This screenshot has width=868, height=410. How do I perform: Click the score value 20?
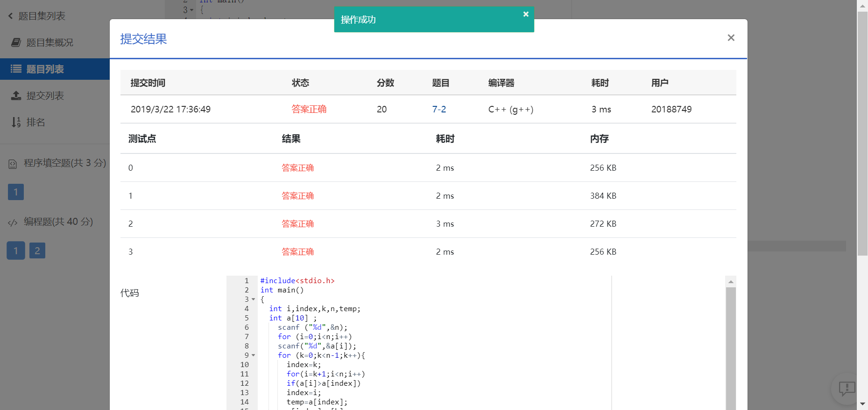tap(381, 109)
